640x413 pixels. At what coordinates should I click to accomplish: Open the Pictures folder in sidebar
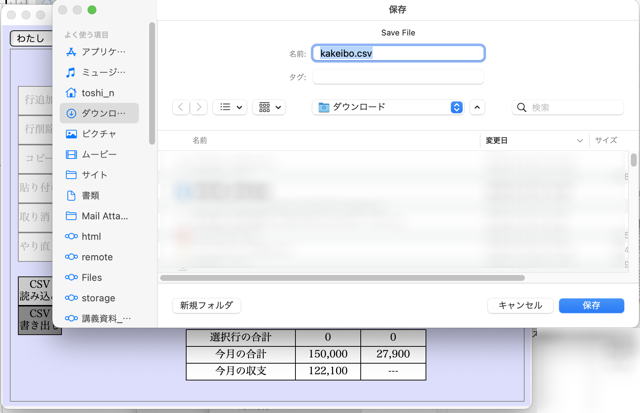[98, 133]
